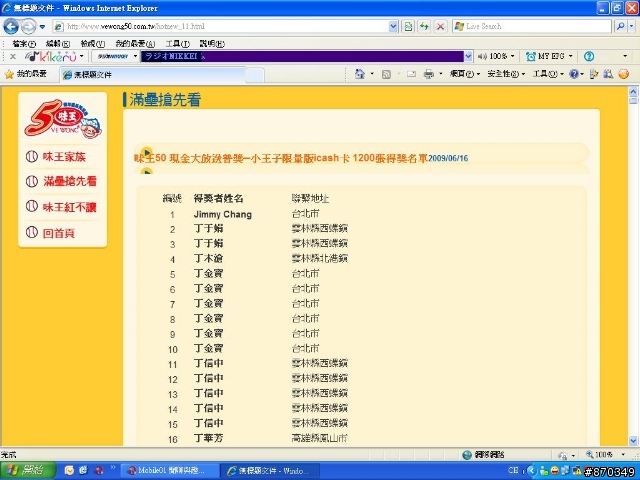Click the volume speaker 100% control
640x480 pixels.
[495, 56]
